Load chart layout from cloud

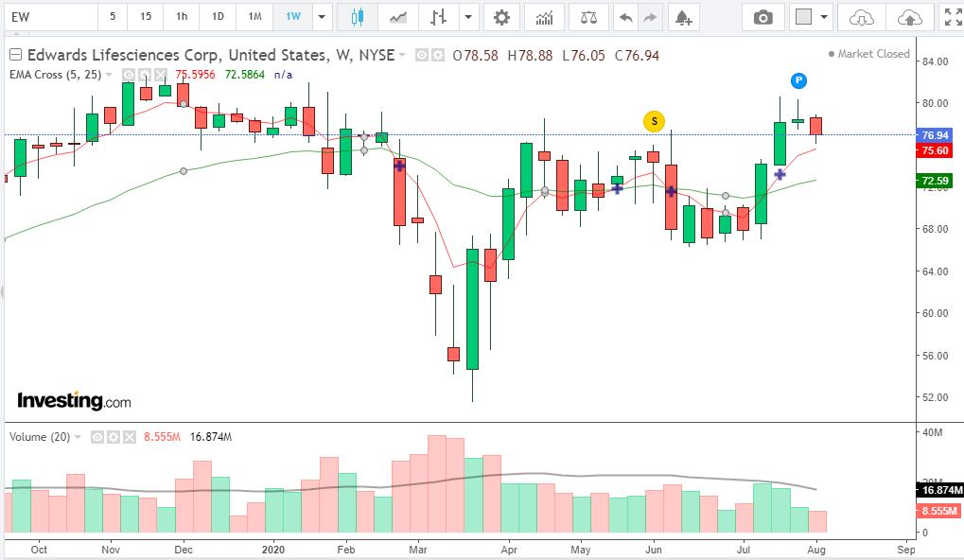[861, 17]
